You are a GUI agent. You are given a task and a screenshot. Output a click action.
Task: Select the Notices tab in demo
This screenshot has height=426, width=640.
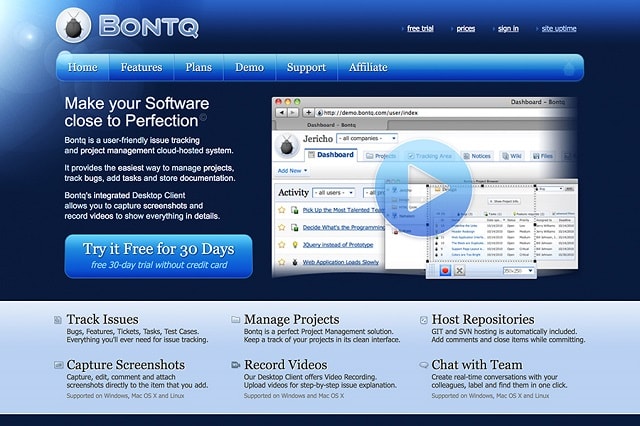477,156
